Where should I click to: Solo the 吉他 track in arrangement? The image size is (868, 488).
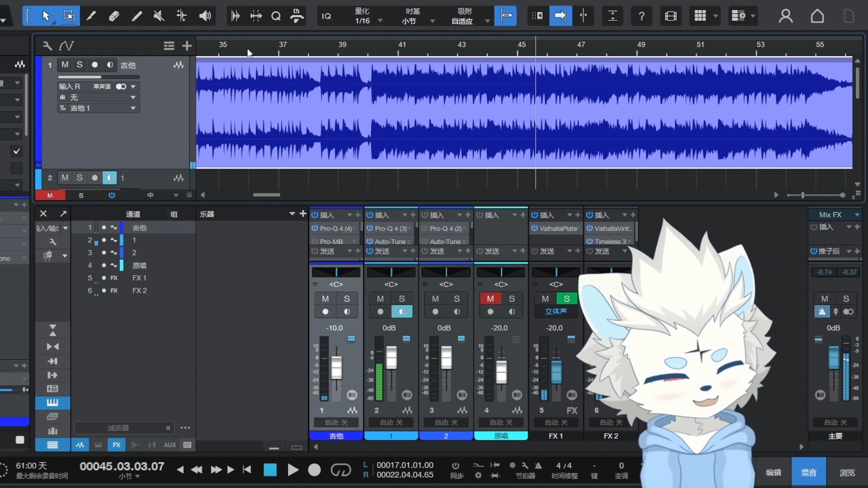click(80, 65)
